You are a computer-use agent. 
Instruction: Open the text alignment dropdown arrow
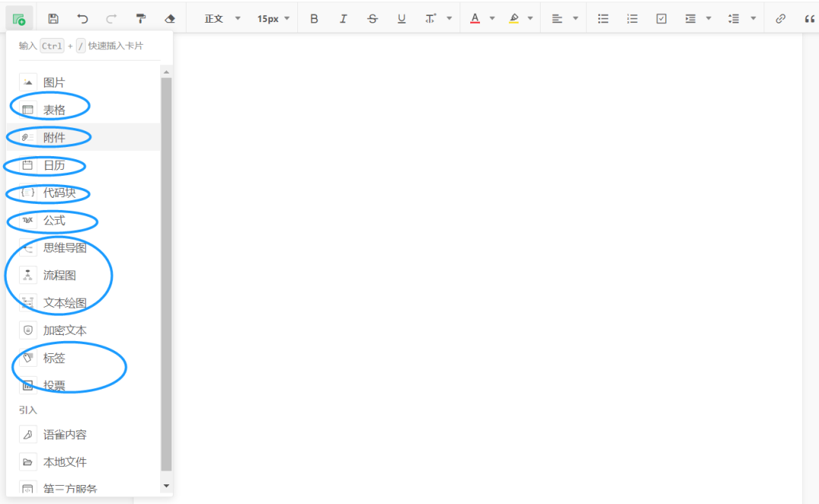(576, 19)
